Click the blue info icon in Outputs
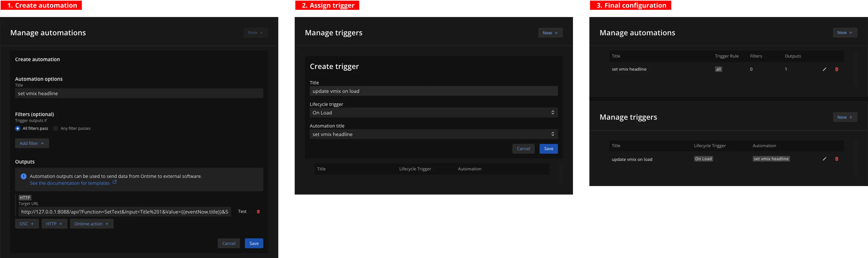 tap(24, 176)
